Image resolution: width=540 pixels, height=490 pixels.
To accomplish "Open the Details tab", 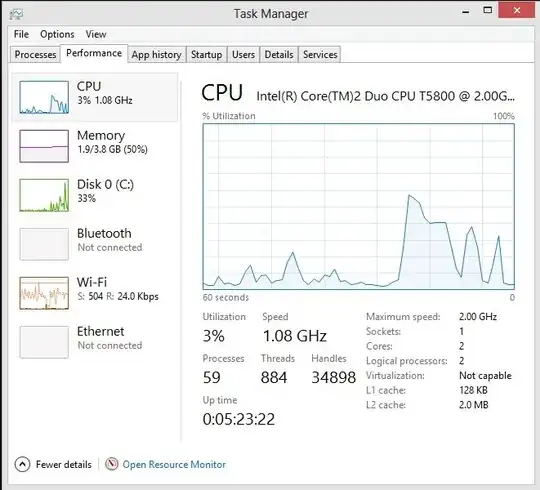I will (279, 54).
